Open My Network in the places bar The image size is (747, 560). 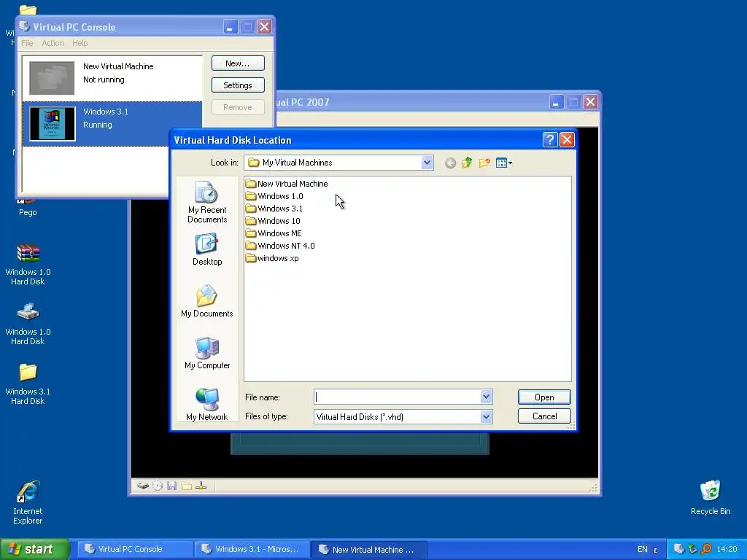(x=207, y=404)
